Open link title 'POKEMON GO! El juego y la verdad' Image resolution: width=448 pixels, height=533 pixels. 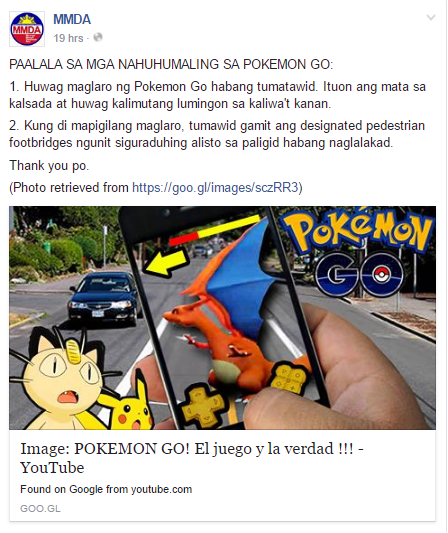click(192, 458)
